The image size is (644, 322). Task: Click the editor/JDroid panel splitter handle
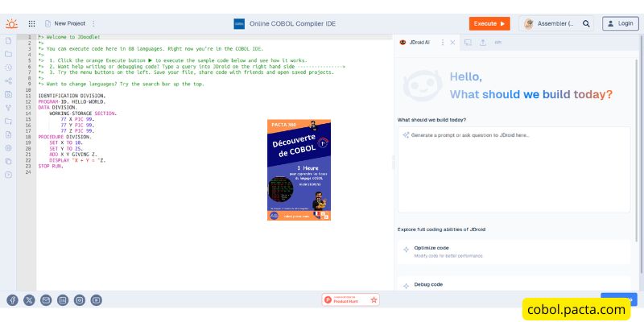[393, 163]
